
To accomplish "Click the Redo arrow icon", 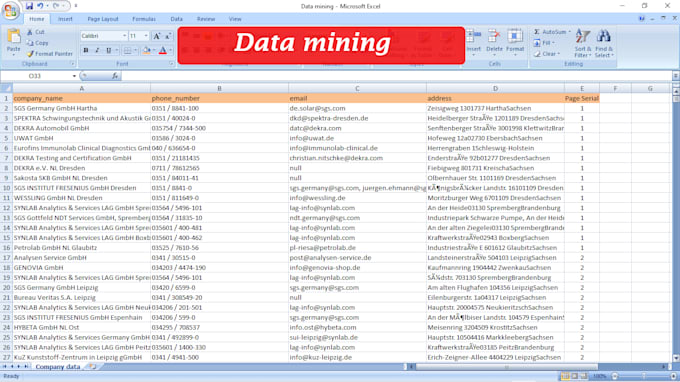I will pyautogui.click(x=56, y=6).
